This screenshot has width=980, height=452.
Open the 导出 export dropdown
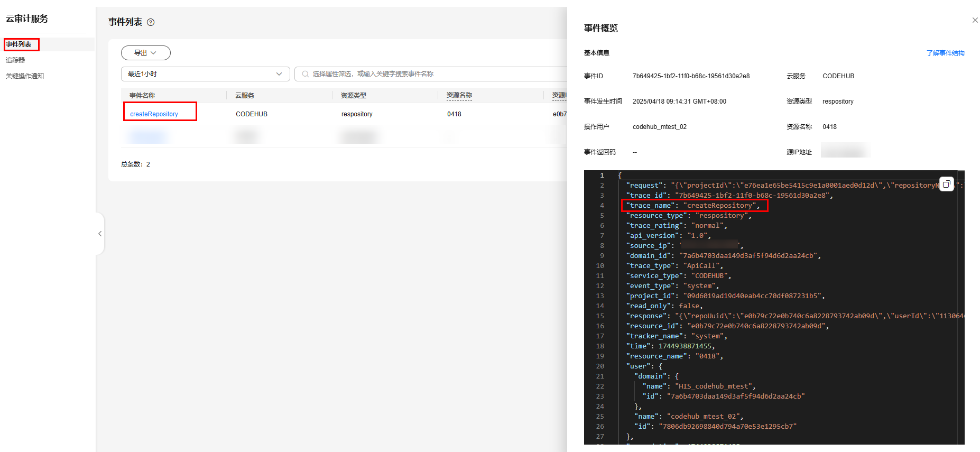point(146,53)
